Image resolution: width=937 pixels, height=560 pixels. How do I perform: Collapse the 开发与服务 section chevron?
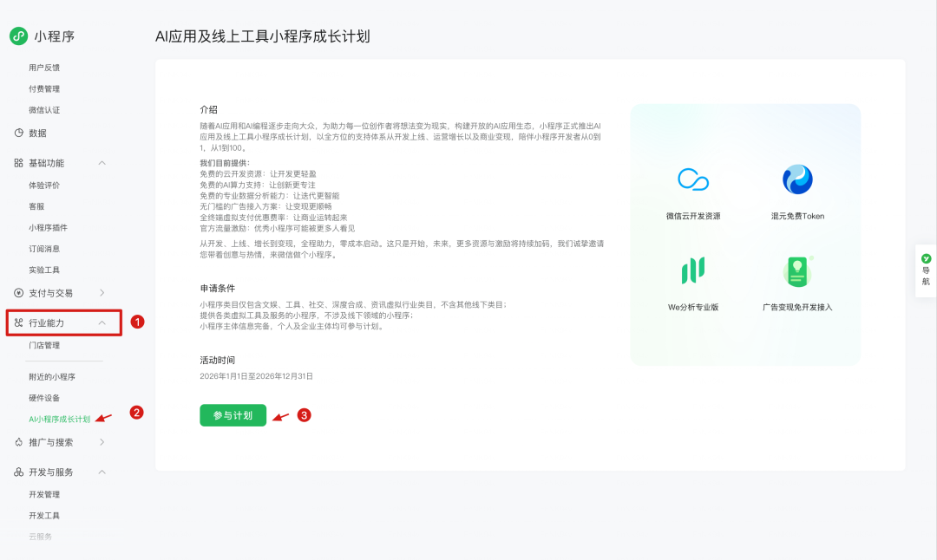point(102,472)
